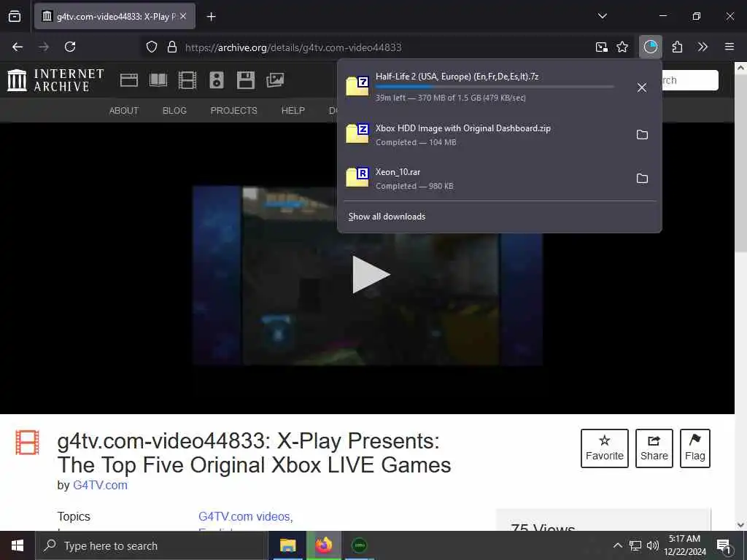
Task: Open File Explorer from taskbar
Action: coord(287,545)
